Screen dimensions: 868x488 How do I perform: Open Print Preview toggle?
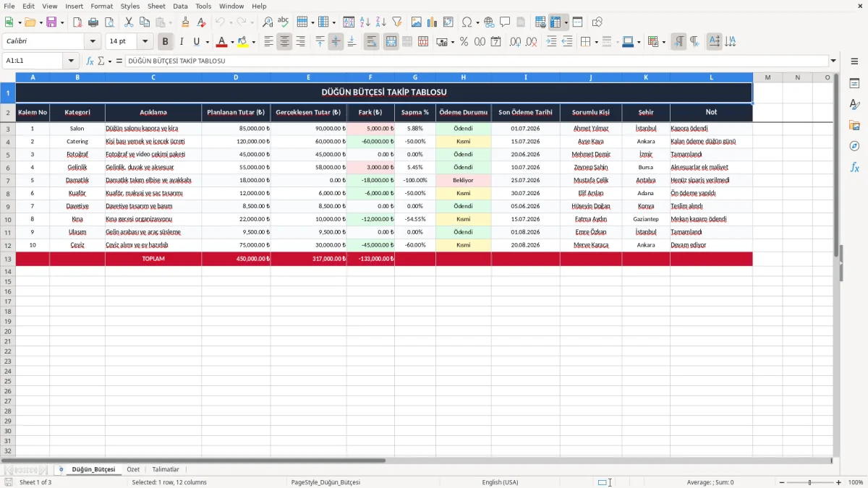(x=109, y=22)
